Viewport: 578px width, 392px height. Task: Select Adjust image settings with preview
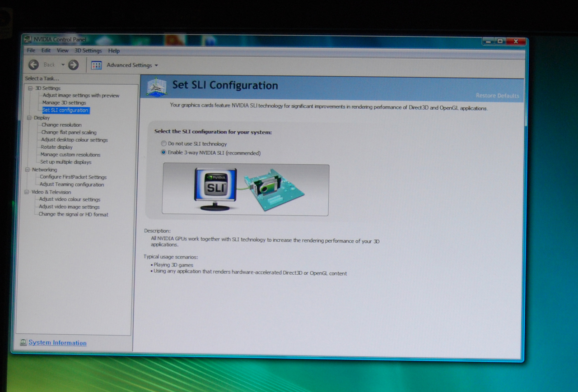[81, 96]
